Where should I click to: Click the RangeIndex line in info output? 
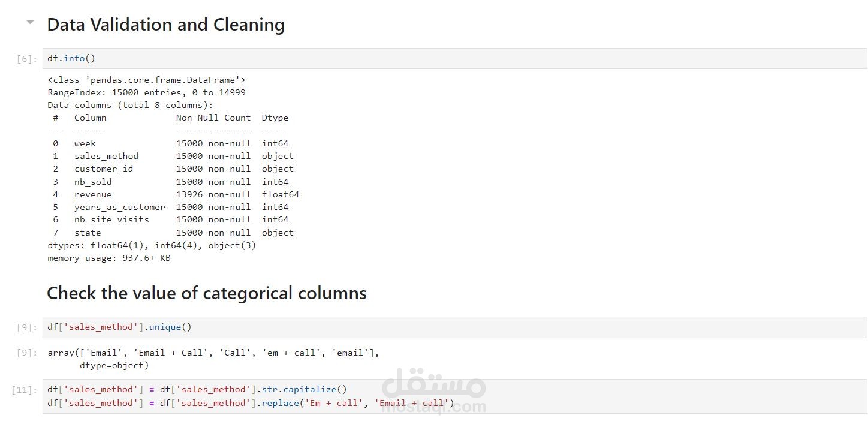coord(146,92)
